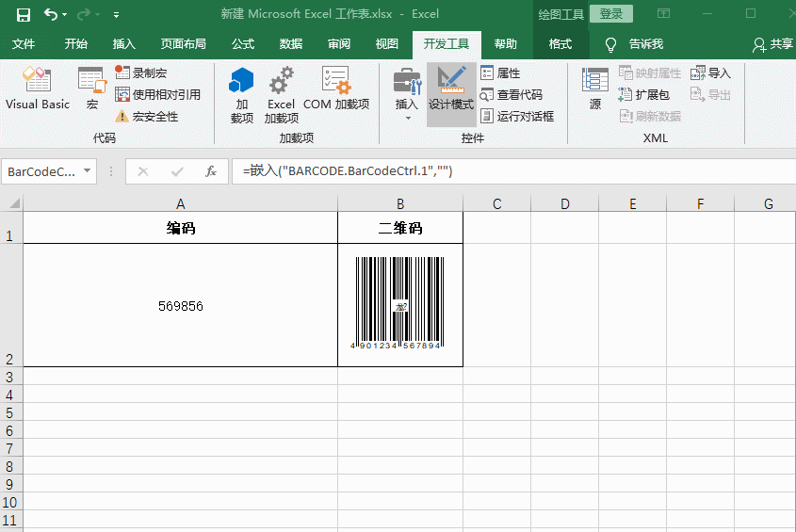Open Ribbon display options icon
The image size is (796, 532).
click(x=663, y=14)
